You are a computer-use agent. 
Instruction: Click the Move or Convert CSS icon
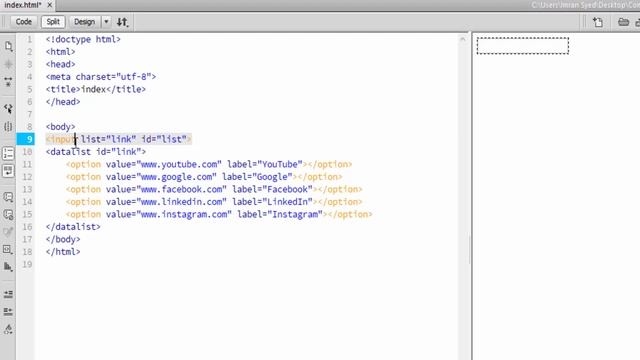(x=8, y=267)
